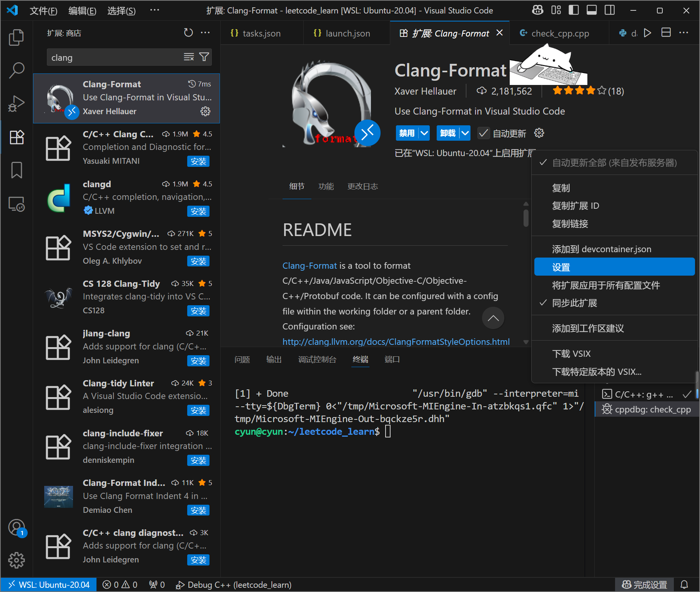Open the extension search filter

coord(205,57)
